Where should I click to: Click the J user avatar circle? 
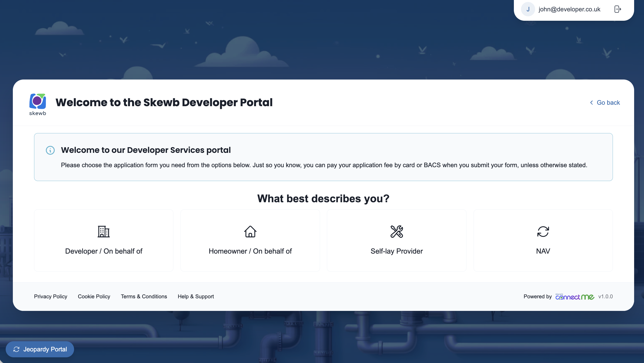(x=528, y=9)
